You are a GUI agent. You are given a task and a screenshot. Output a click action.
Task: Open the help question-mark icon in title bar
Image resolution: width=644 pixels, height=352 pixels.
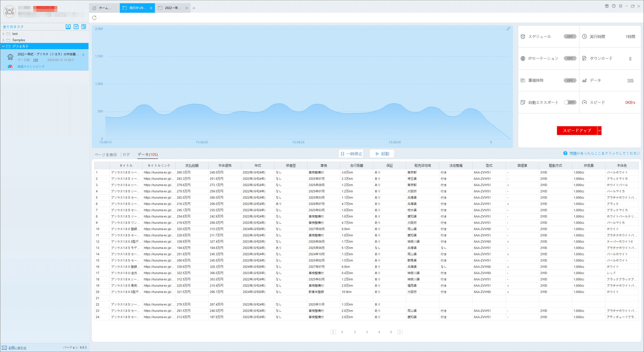click(613, 5)
